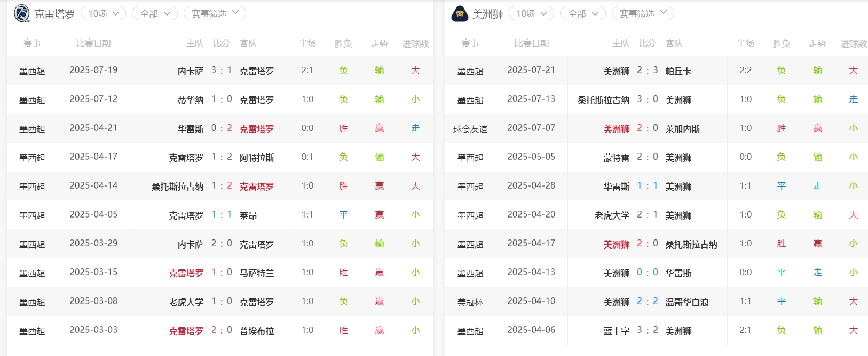Click the 克雷塔罗 team logo icon

click(22, 13)
